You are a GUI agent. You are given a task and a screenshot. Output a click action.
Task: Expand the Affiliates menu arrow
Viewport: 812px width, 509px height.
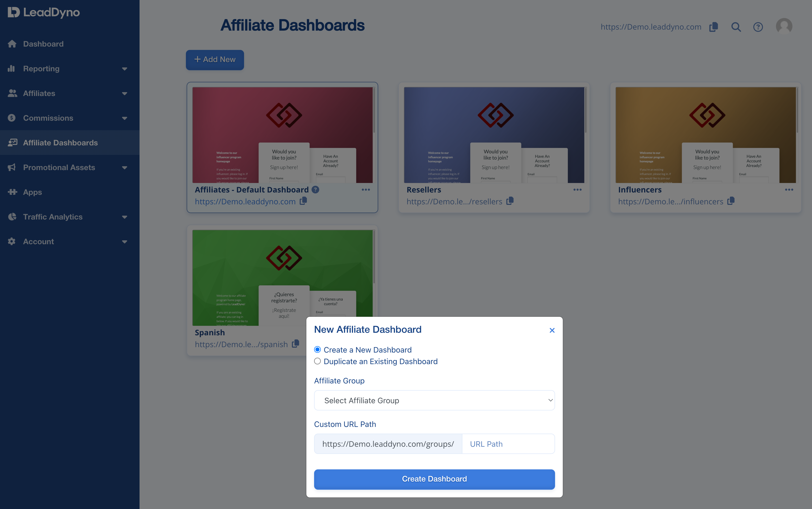pos(125,94)
